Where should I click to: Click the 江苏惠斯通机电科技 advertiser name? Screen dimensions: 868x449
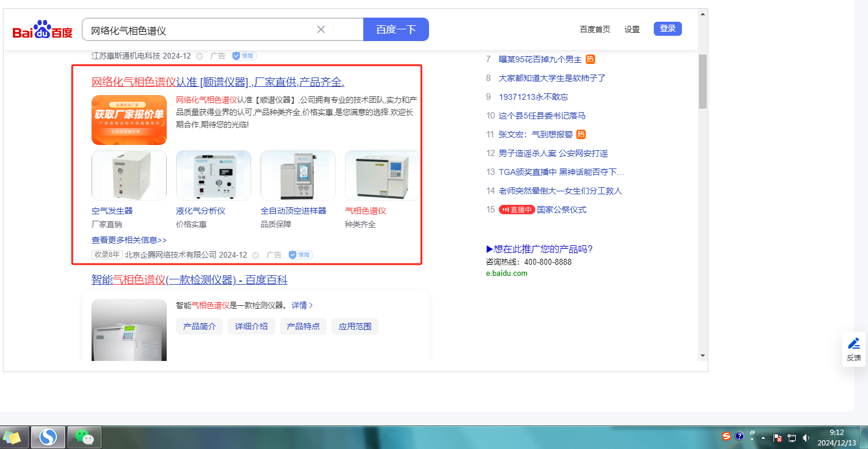[126, 56]
